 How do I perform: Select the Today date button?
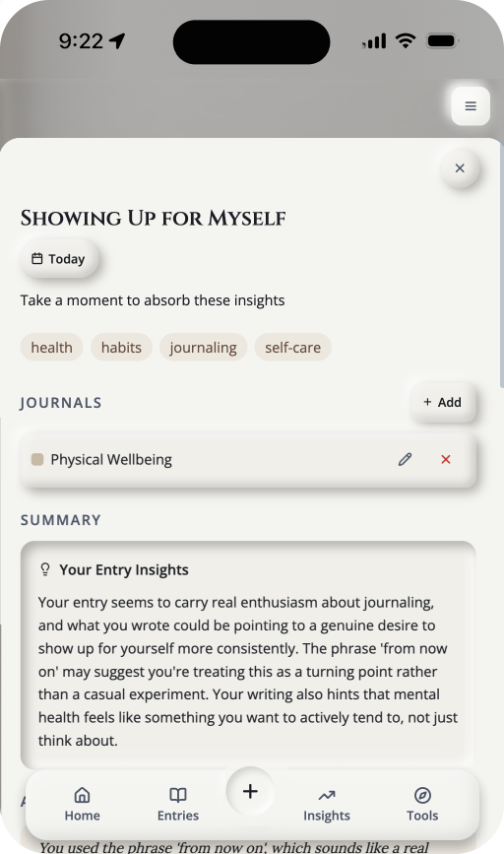pyautogui.click(x=59, y=259)
